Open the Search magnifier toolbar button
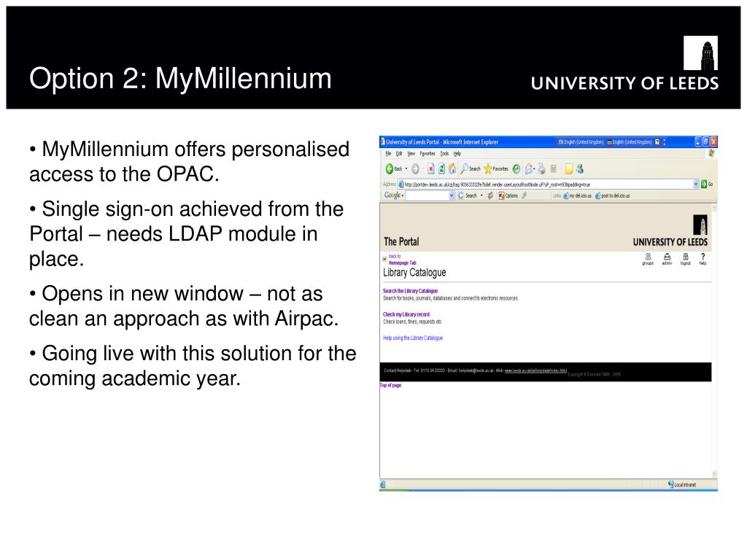Viewport: 747px width, 560px height. point(471,169)
